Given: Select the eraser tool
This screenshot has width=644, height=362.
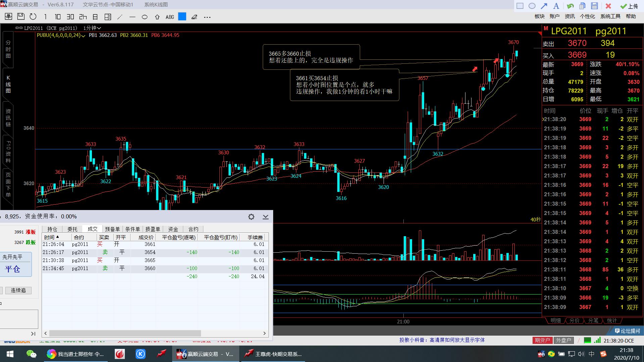Looking at the screenshot, I should [x=194, y=17].
